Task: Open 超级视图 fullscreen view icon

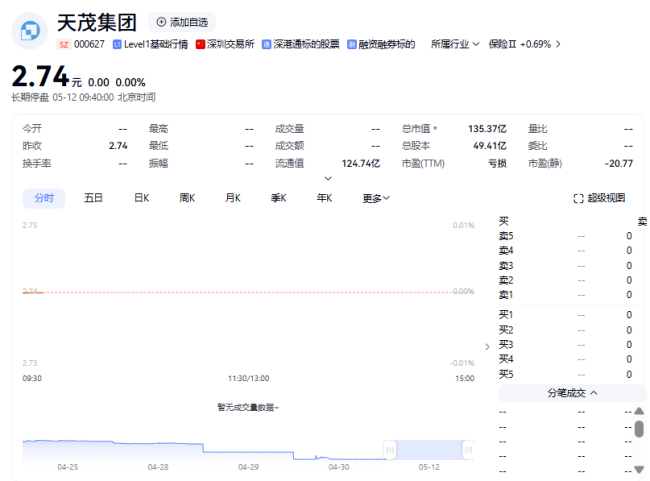Action: [578, 199]
